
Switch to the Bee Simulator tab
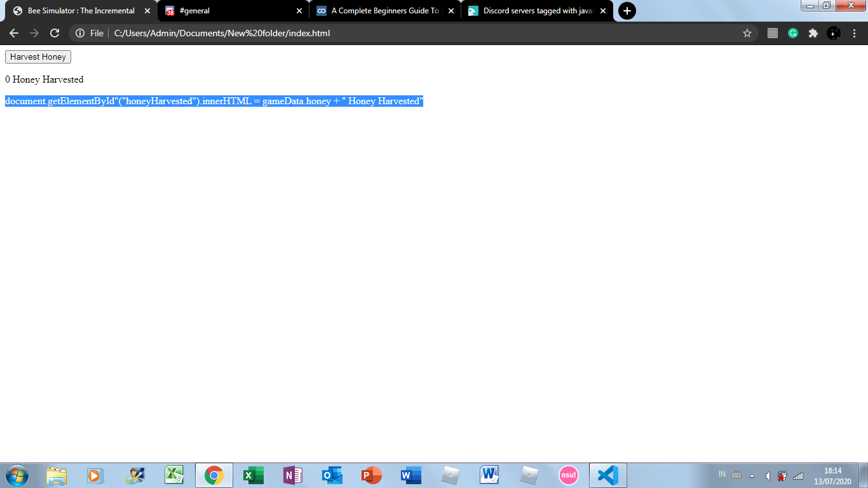tap(81, 11)
